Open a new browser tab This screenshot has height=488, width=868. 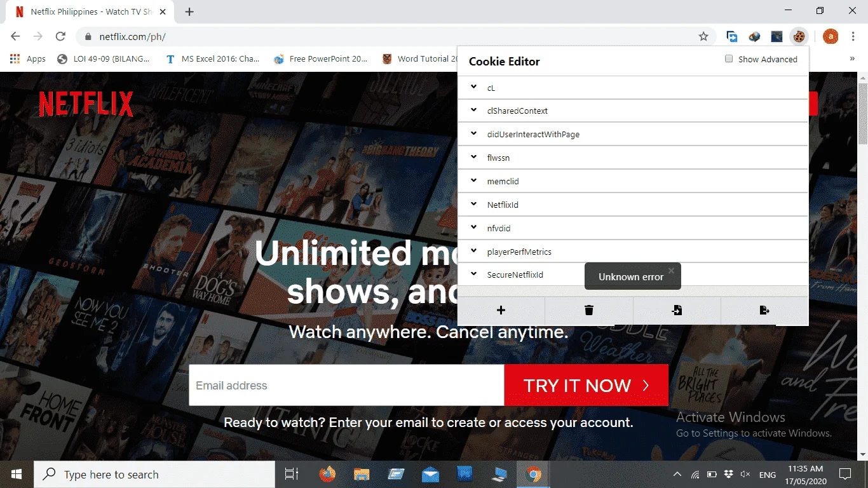coord(189,11)
